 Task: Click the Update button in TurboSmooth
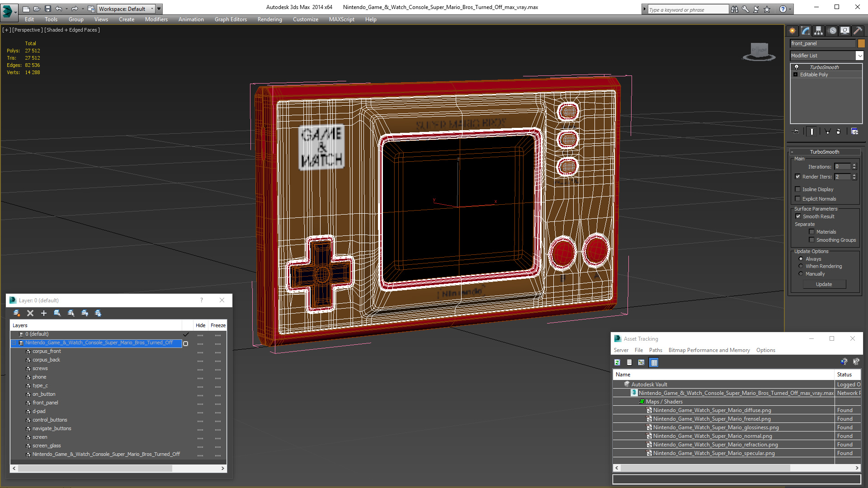824,284
